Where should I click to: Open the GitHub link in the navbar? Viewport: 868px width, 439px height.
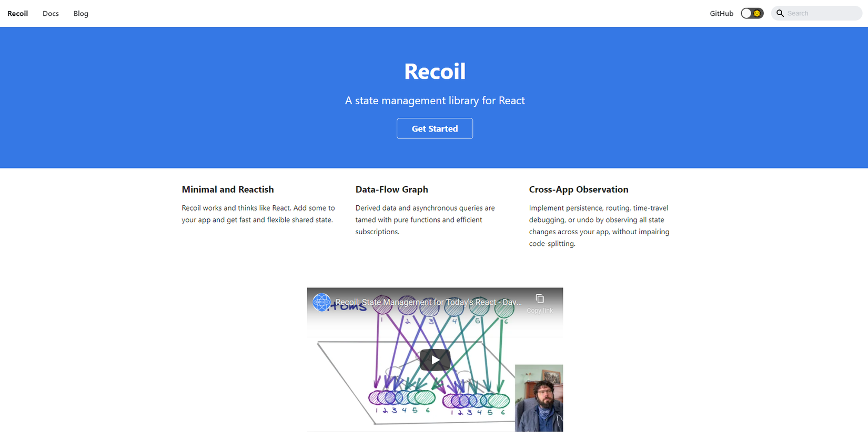pos(721,14)
